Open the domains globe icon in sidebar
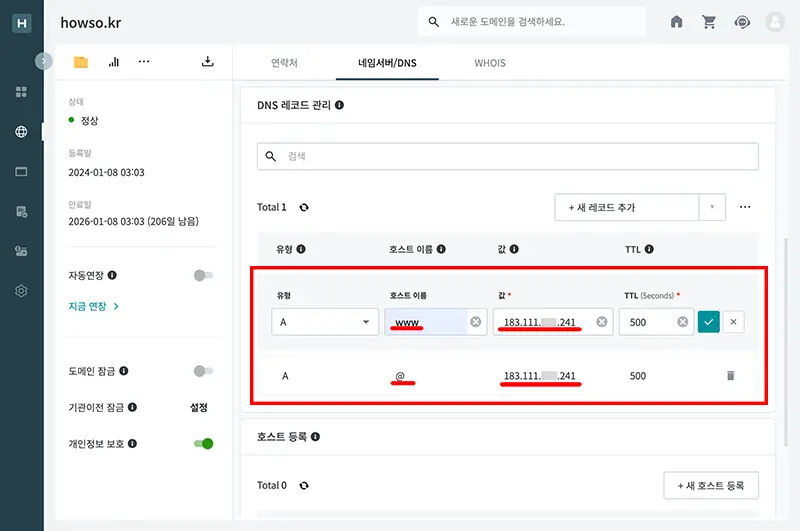Viewport: 800px width, 531px height. [x=21, y=132]
